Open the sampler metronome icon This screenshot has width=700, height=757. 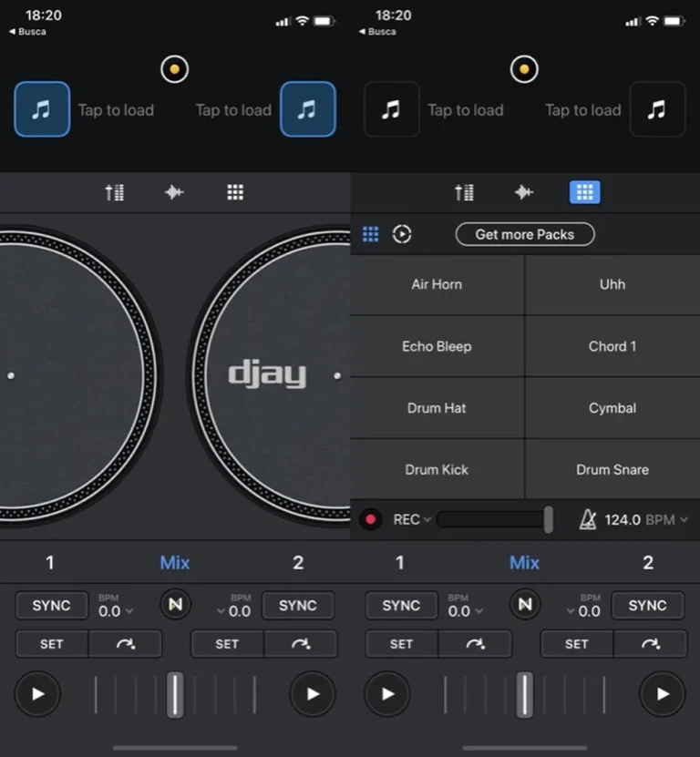pos(589,519)
